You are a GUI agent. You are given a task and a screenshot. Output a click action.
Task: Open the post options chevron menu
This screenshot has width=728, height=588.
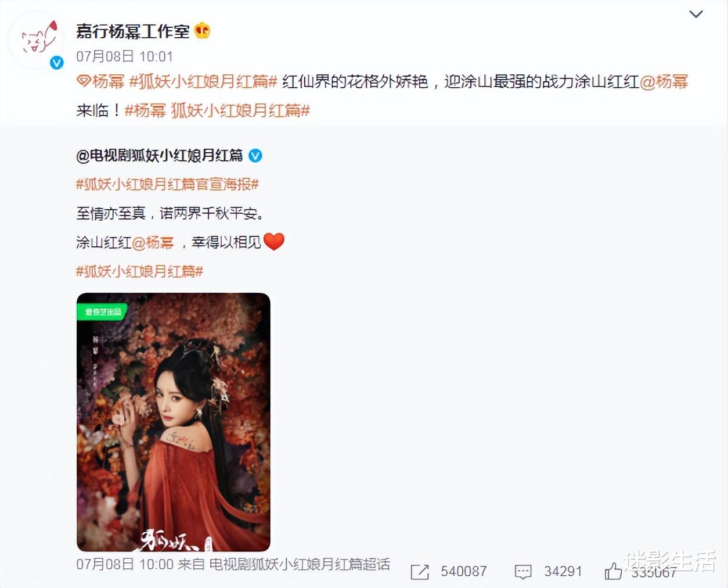(x=695, y=14)
